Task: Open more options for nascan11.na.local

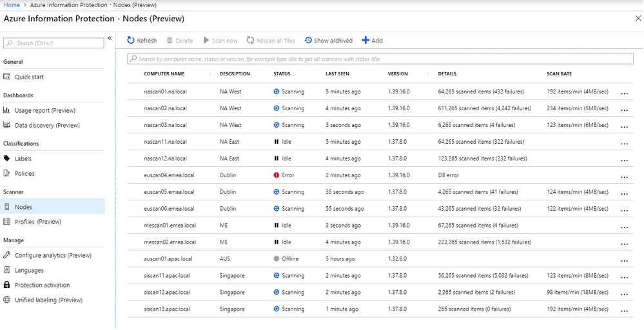Action: pyautogui.click(x=624, y=144)
